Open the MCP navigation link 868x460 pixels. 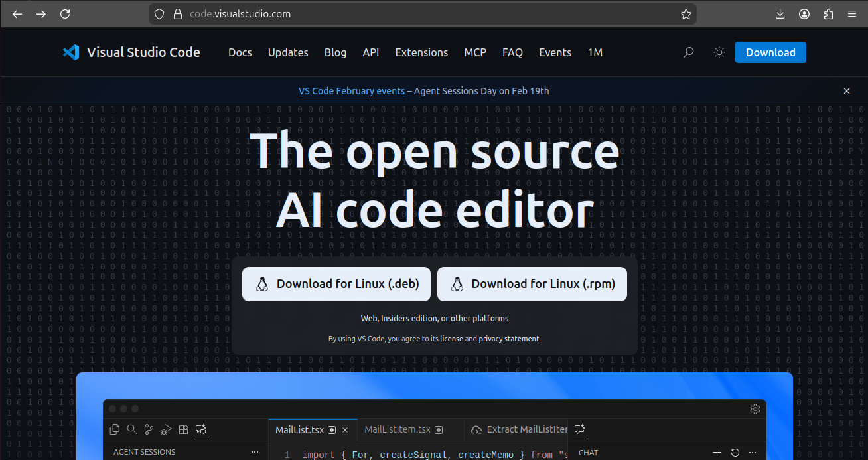(x=475, y=52)
